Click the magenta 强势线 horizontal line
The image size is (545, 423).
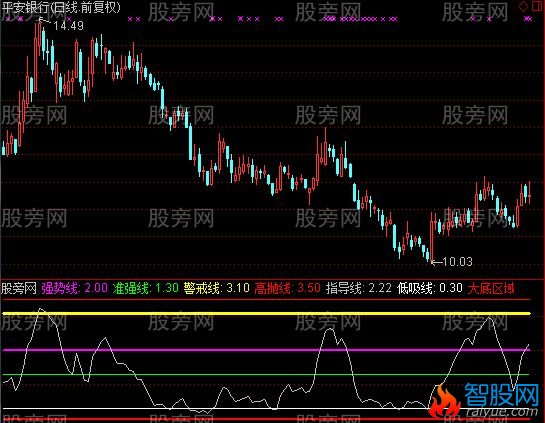pos(266,350)
